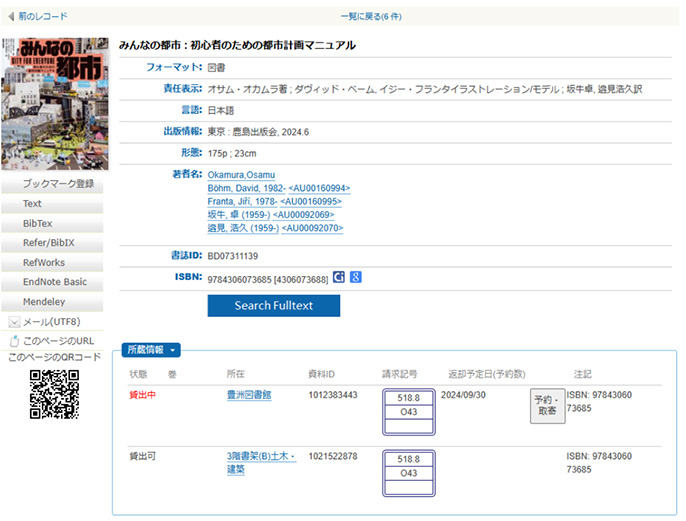This screenshot has height=521, width=686.
Task: Export record as Refer/BibIX
Action: coord(52,243)
